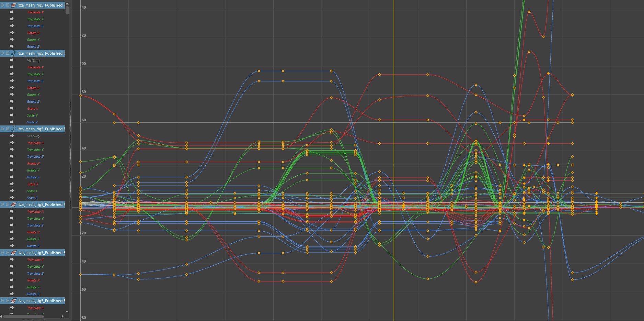The width and height of the screenshot is (644, 321).
Task: Select Translate Y under the topmost node
Action: (x=35, y=19)
